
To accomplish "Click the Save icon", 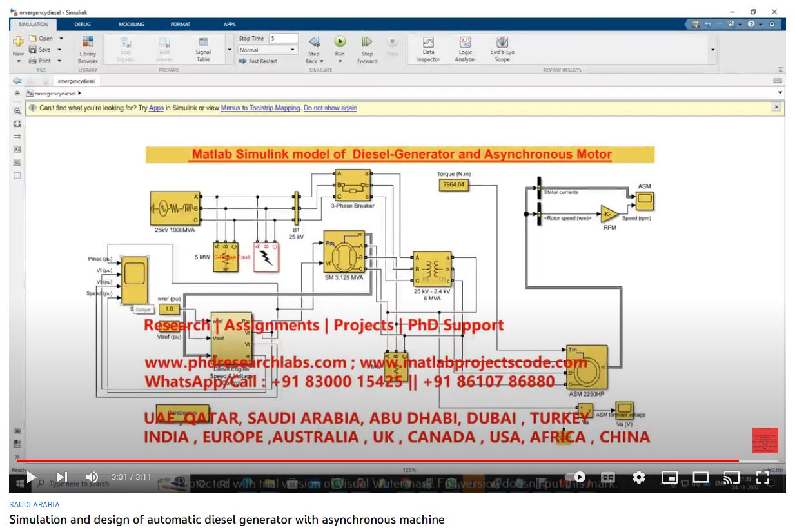I will tap(32, 50).
